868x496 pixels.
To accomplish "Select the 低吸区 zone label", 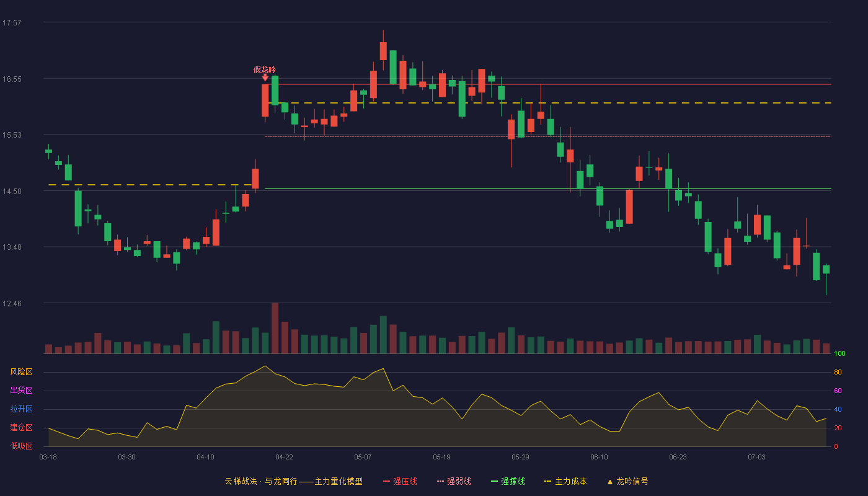I will (x=21, y=446).
